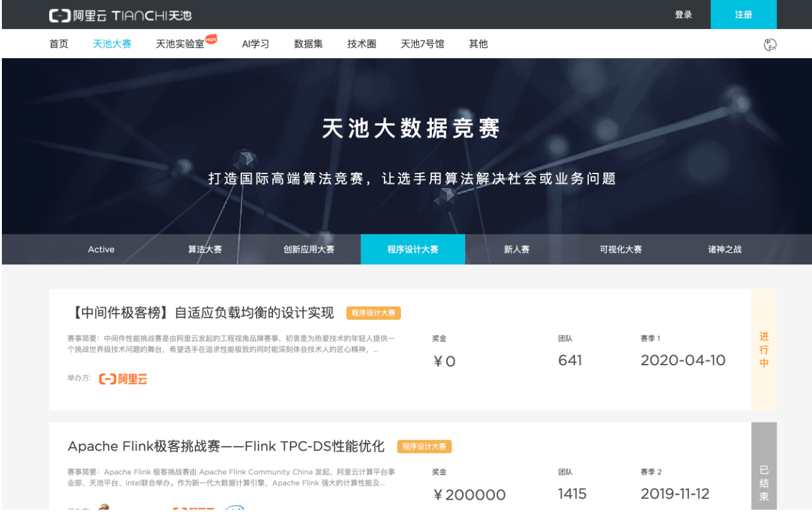Open 天池7号馆 from the navigation bar
The image size is (812, 516).
pos(422,44)
